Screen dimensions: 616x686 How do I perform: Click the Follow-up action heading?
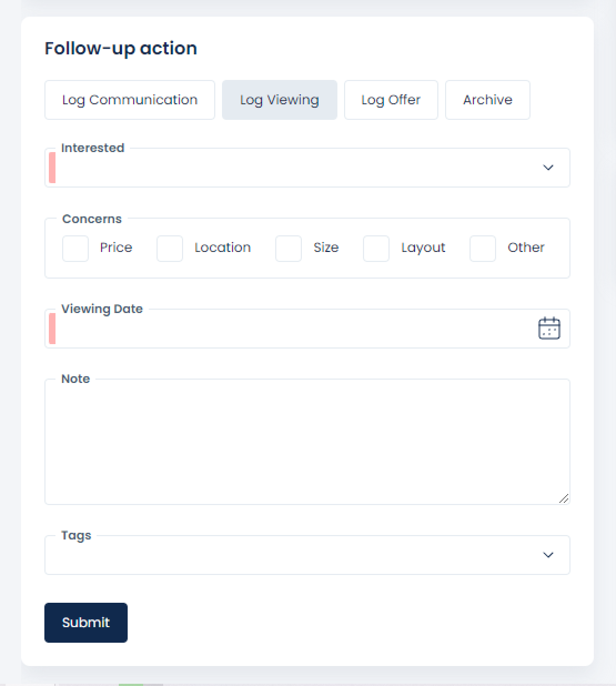point(121,48)
